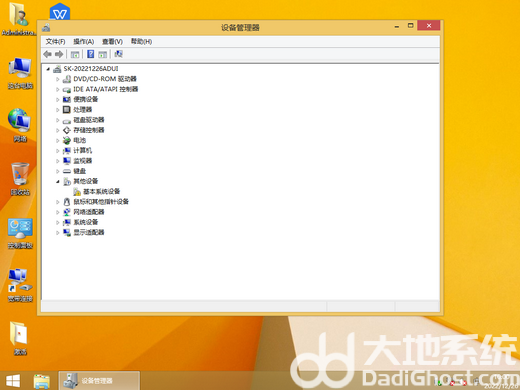Expand the 存储控制器 node
Viewport: 520px width, 390px height.
58,130
